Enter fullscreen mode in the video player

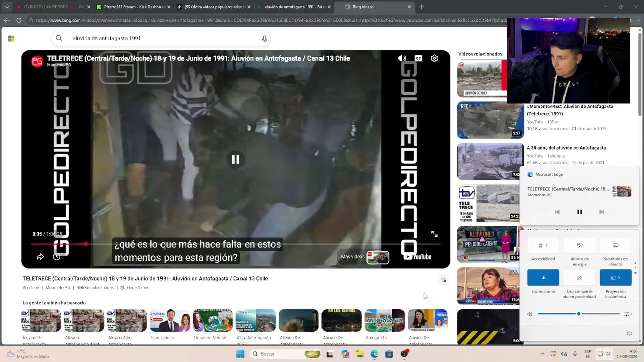(x=434, y=234)
